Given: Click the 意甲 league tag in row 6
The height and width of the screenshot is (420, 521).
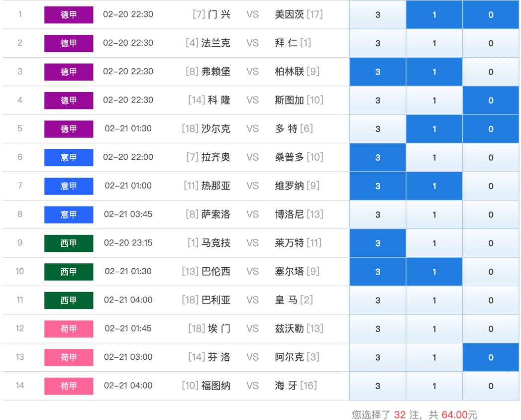Looking at the screenshot, I should [69, 157].
